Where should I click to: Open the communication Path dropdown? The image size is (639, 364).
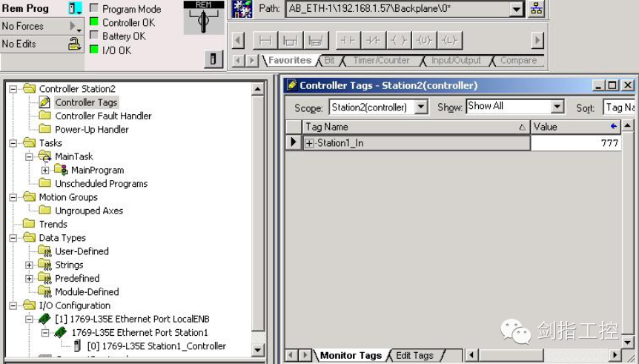[x=517, y=10]
